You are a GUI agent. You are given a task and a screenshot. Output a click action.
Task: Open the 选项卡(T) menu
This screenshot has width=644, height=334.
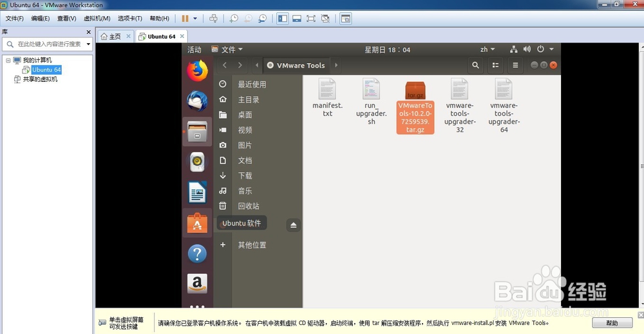130,19
